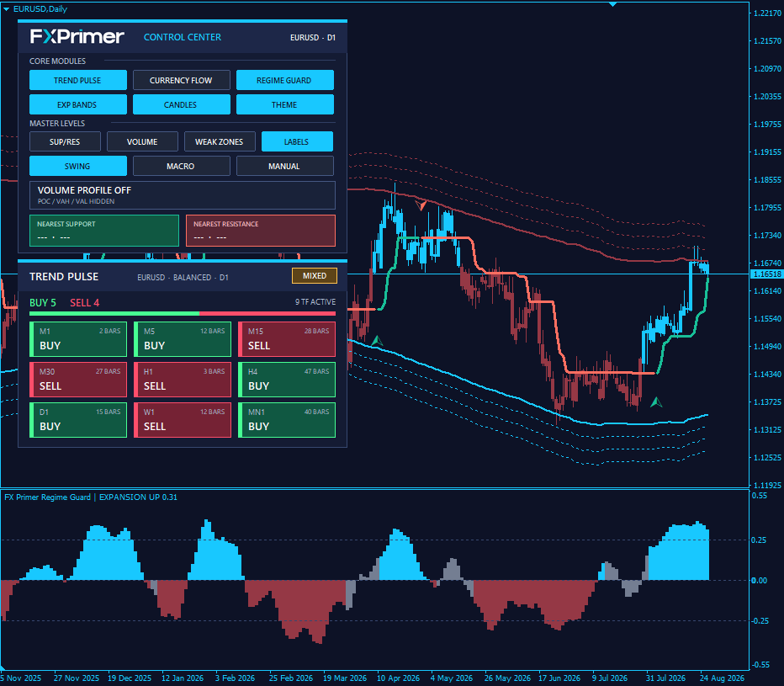Click the 9 TF ACTIVE label
The image size is (784, 686).
pos(315,301)
